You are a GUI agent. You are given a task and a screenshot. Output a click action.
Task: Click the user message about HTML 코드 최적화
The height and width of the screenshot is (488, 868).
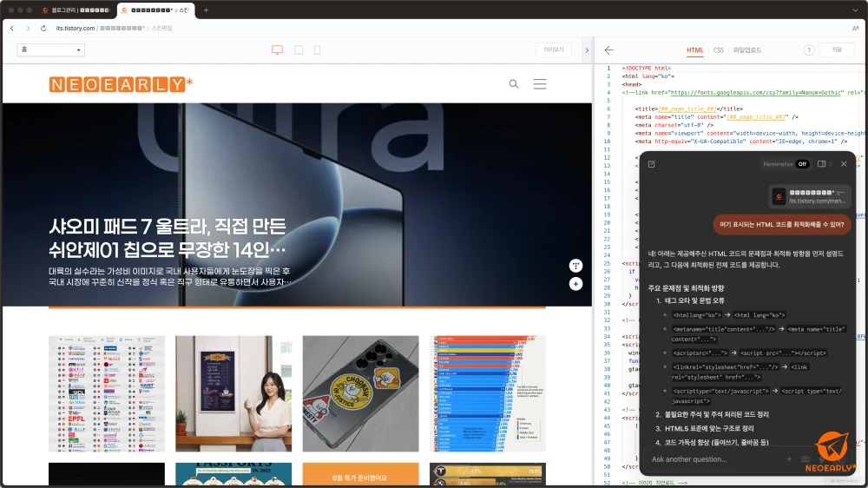pyautogui.click(x=782, y=224)
